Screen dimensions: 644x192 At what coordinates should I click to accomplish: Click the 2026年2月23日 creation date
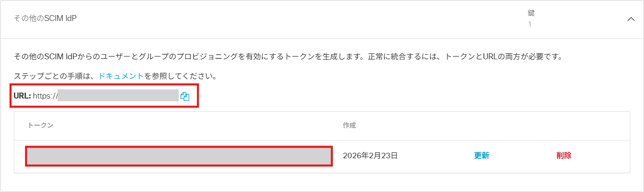(370, 156)
